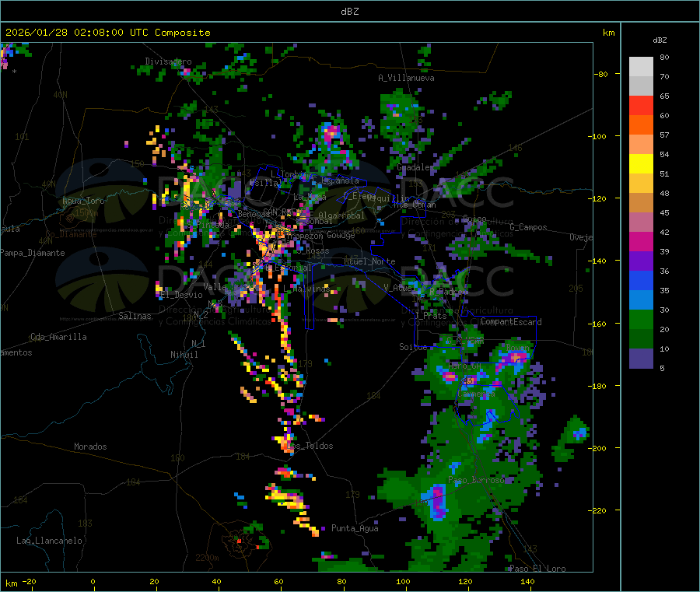Click the 'Salinas' map label

point(135,316)
